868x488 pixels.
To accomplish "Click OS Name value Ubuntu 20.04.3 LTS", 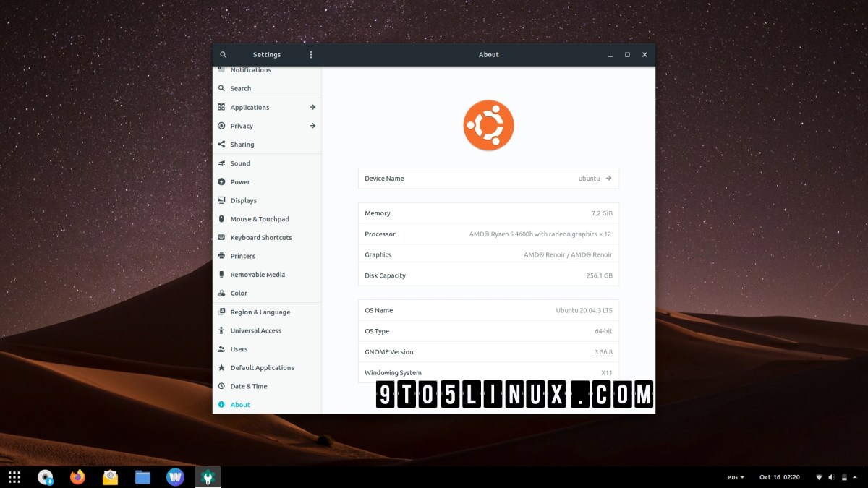I will tap(584, 310).
